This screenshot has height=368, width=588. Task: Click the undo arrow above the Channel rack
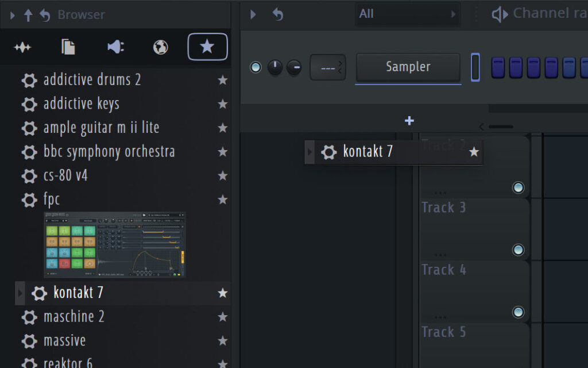click(x=278, y=14)
